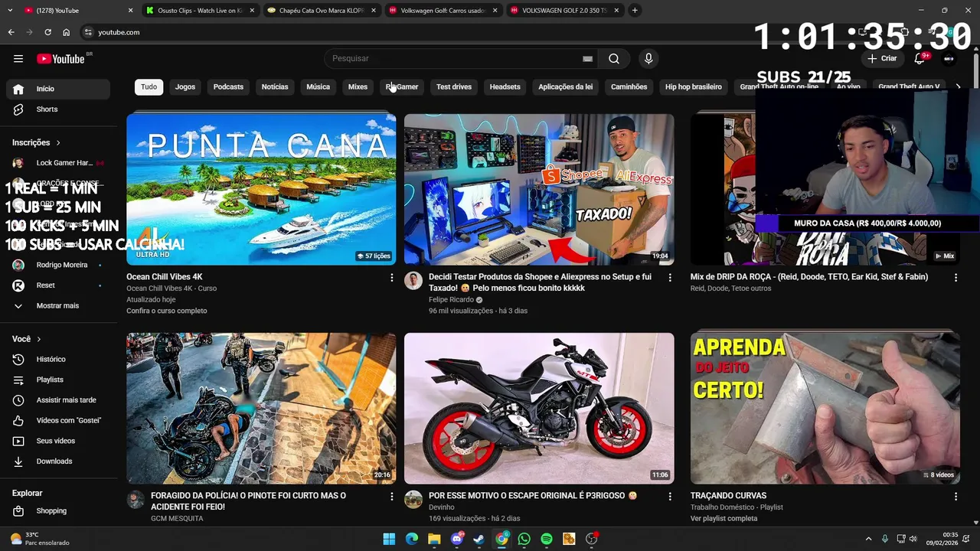Open the red-wheeled motorcycle thumbnail
Screen dimensions: 980x551
539,408
